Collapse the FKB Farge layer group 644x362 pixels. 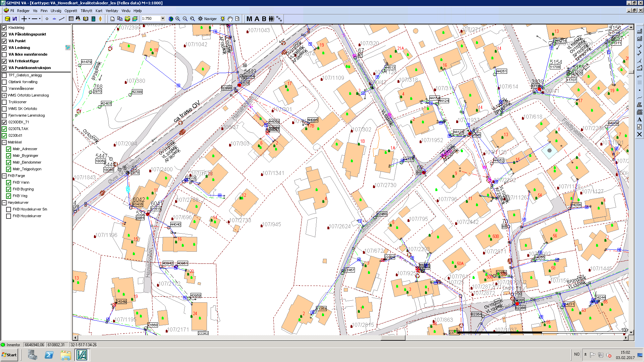[x=4, y=176]
